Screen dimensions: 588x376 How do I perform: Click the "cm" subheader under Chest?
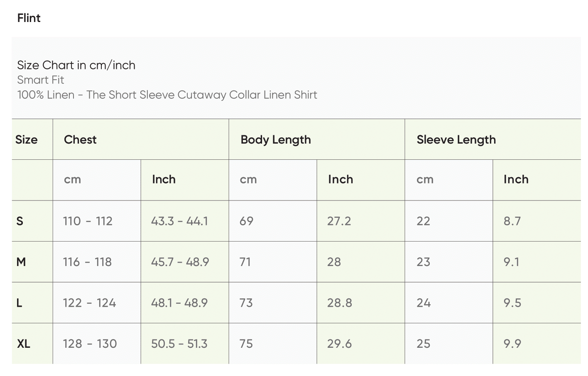[x=72, y=179]
